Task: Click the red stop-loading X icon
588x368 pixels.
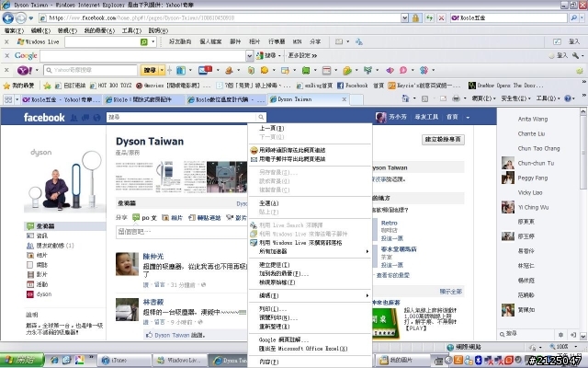Action: point(441,17)
